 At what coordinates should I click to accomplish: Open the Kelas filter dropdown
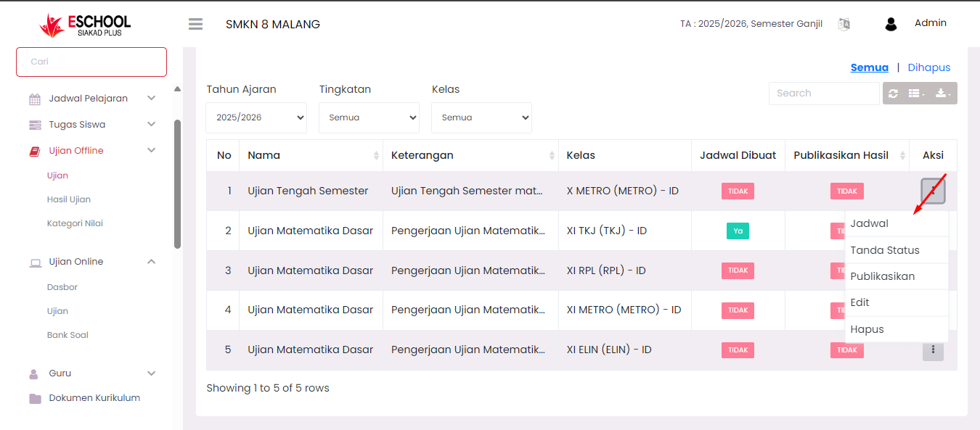click(x=481, y=117)
